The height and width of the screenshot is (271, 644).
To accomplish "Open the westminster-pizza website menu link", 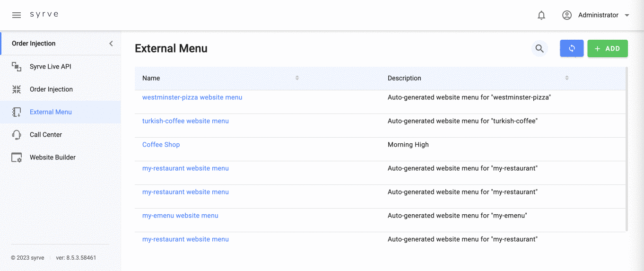I will coord(192,97).
